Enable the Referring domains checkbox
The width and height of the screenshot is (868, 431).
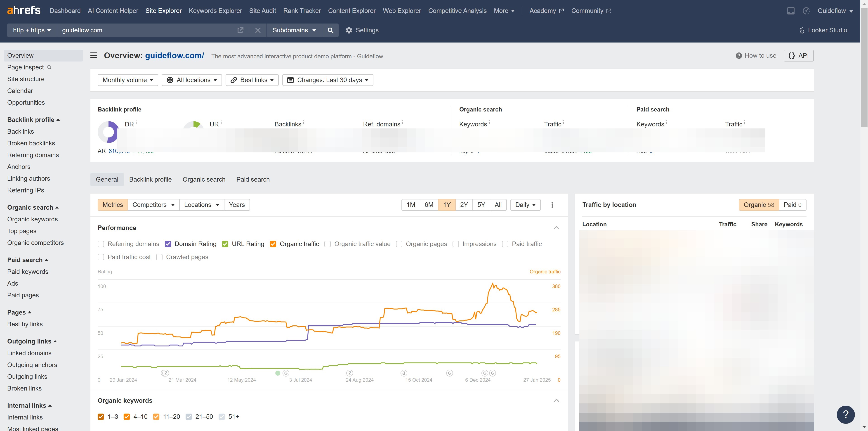point(101,244)
